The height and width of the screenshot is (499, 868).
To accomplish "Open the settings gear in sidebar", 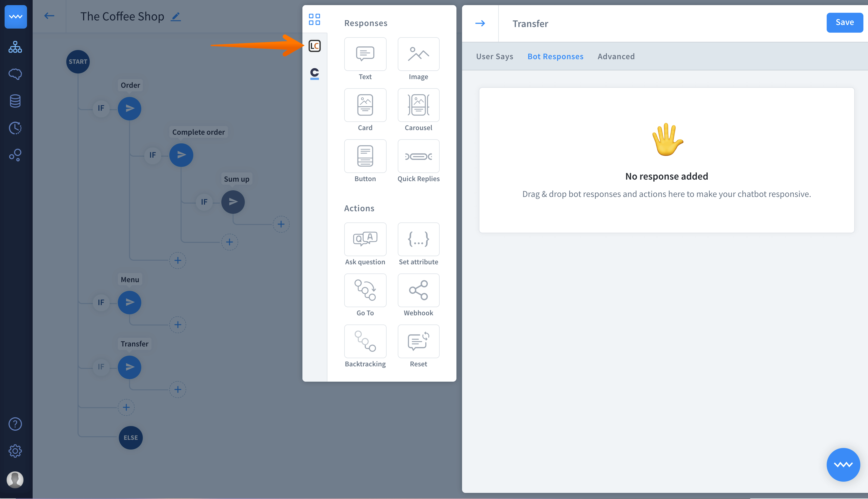I will [15, 451].
